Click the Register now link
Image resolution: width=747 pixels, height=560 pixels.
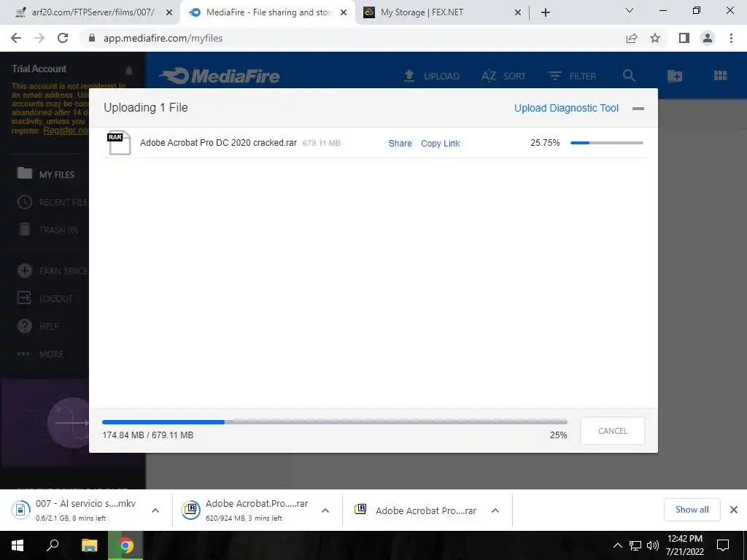pos(66,131)
